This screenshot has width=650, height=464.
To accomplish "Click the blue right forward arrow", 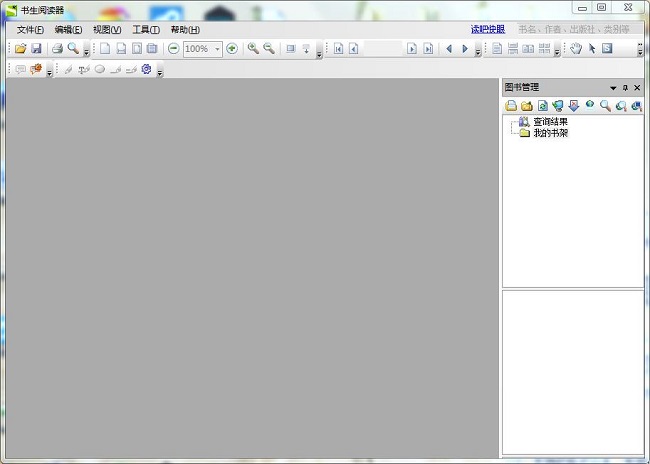I will (465, 49).
